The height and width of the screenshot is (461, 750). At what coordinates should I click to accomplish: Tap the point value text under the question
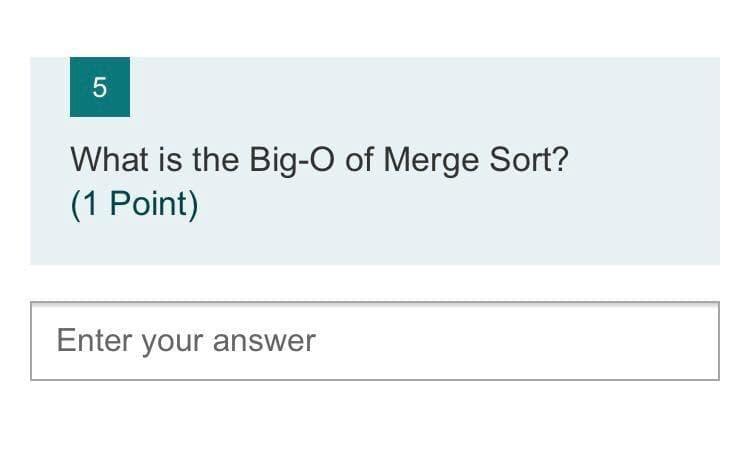(134, 204)
